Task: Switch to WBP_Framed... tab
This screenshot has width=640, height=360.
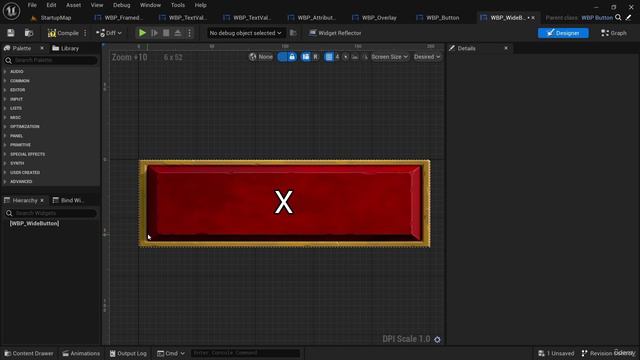Action: pyautogui.click(x=119, y=18)
